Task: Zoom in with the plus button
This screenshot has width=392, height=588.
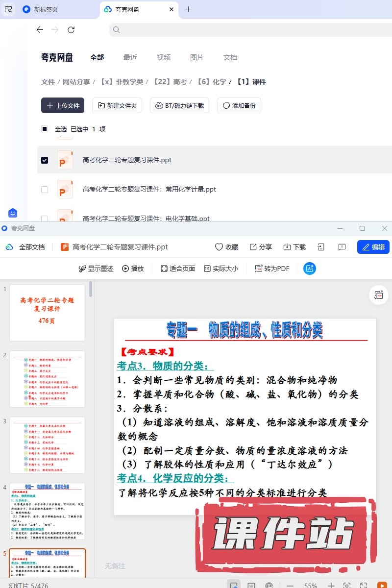Action: pyautogui.click(x=331, y=585)
